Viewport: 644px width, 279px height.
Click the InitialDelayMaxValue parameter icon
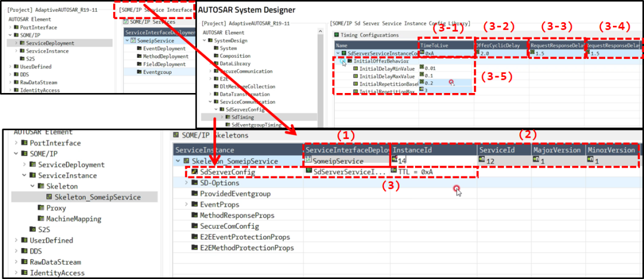coord(355,76)
